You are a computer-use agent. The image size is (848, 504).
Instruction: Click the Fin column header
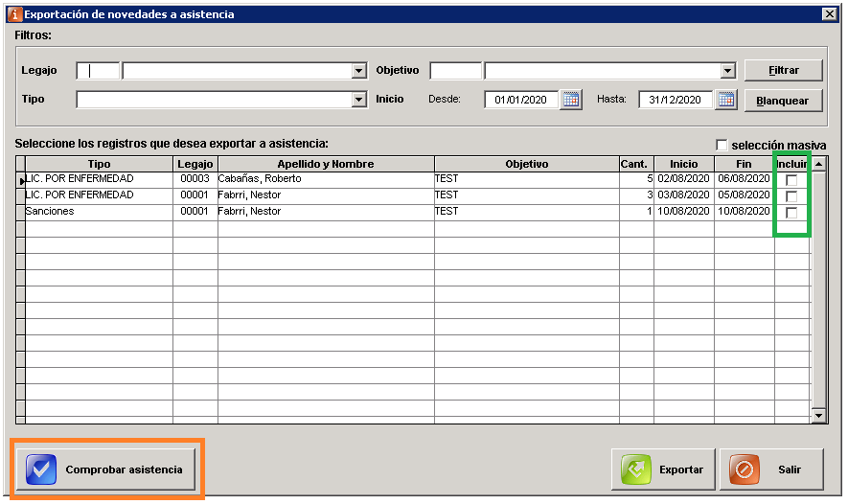pyautogui.click(x=745, y=164)
